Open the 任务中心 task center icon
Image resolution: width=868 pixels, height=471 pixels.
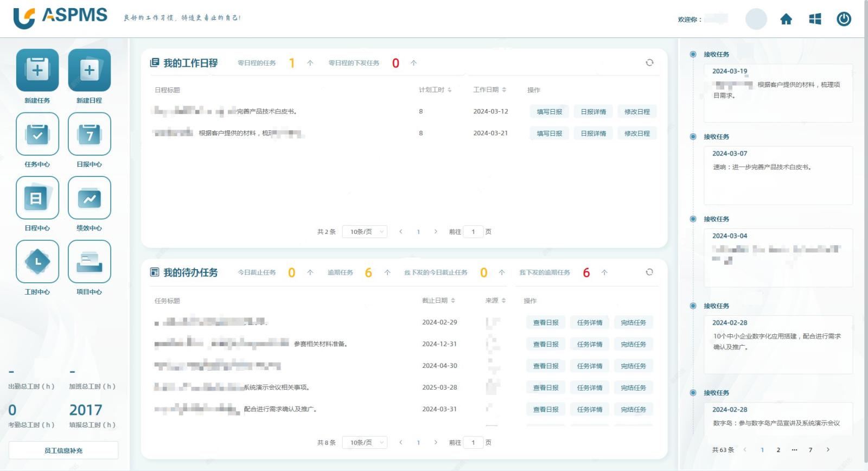pos(37,134)
